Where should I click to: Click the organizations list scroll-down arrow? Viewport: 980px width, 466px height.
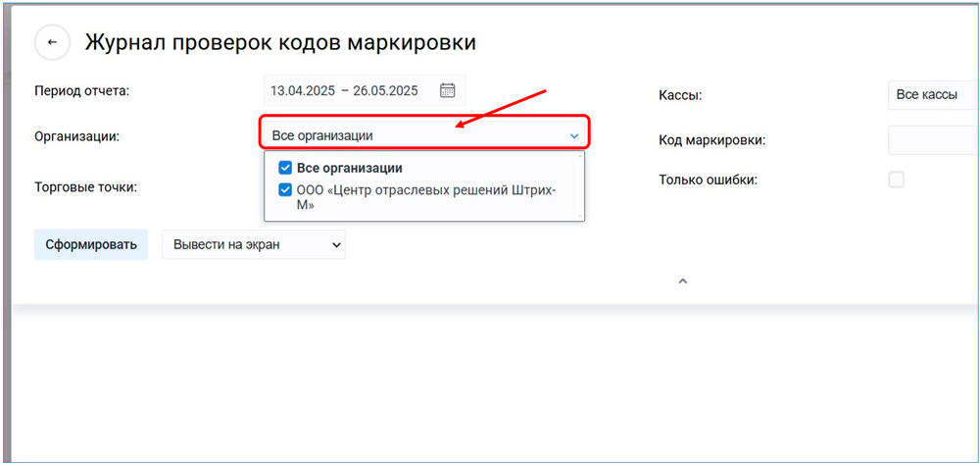(x=580, y=215)
